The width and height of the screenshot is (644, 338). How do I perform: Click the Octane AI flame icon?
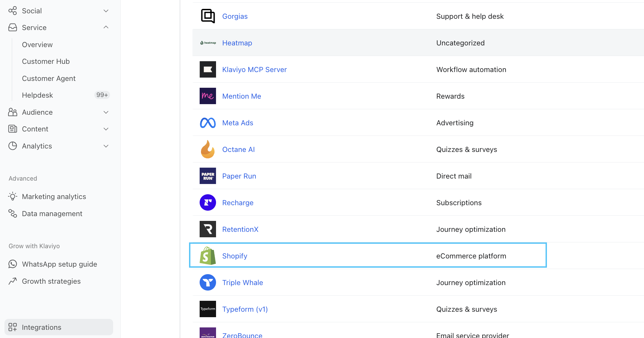pyautogui.click(x=208, y=149)
